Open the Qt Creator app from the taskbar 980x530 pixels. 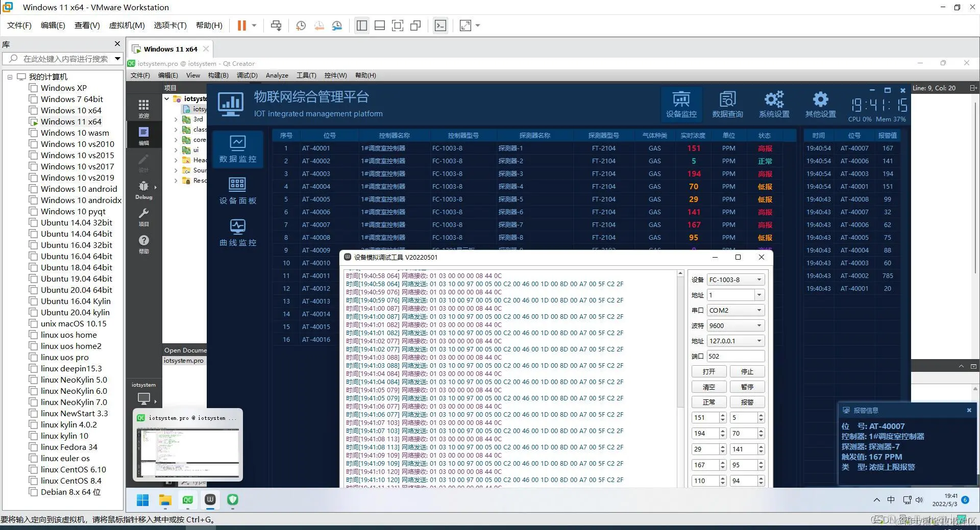click(x=187, y=500)
